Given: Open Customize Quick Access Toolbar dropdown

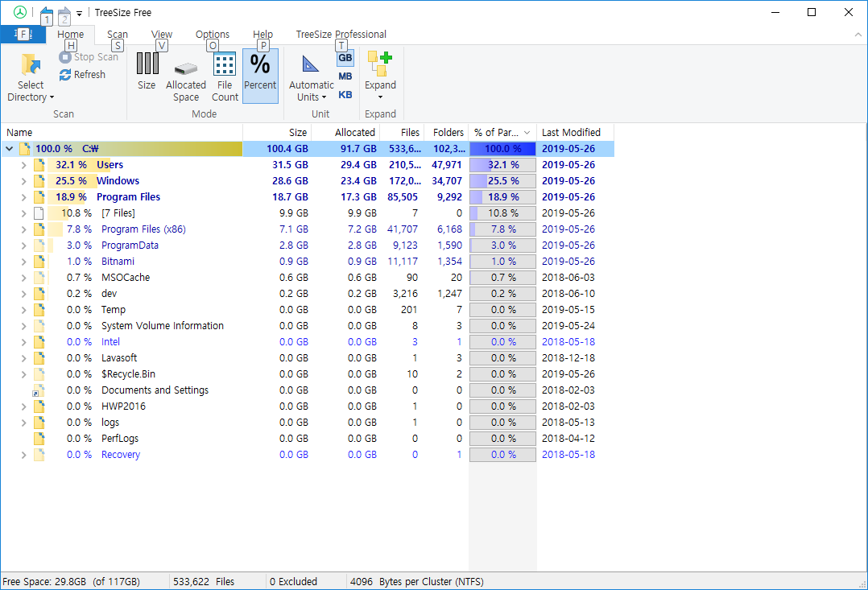Looking at the screenshot, I should (x=80, y=14).
